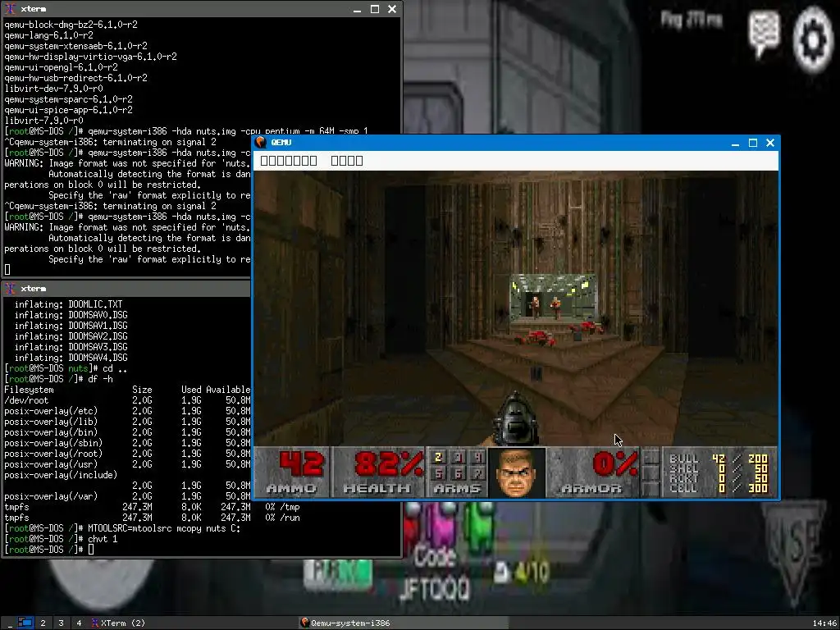Image resolution: width=840 pixels, height=630 pixels.
Task: Close the top xterm window
Action: 392,9
